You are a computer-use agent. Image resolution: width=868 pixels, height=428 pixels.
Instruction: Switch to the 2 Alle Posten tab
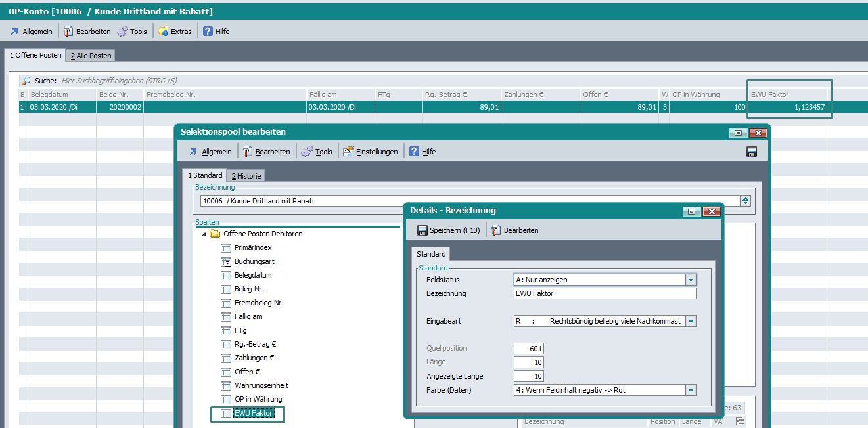[x=91, y=56]
